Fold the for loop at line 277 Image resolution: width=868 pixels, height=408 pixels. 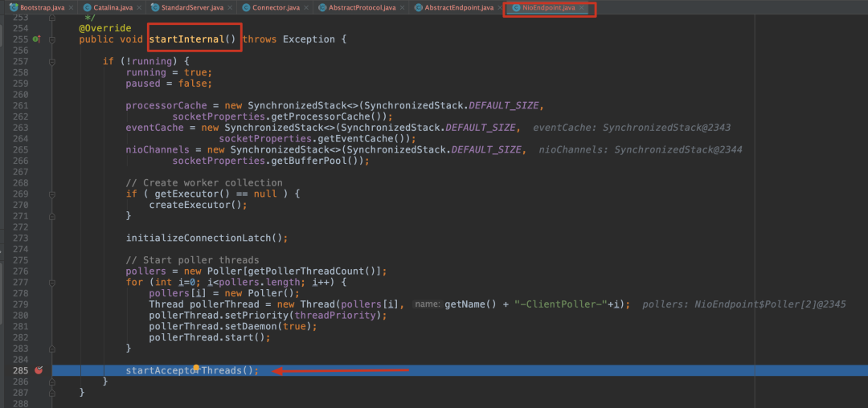[x=50, y=282]
